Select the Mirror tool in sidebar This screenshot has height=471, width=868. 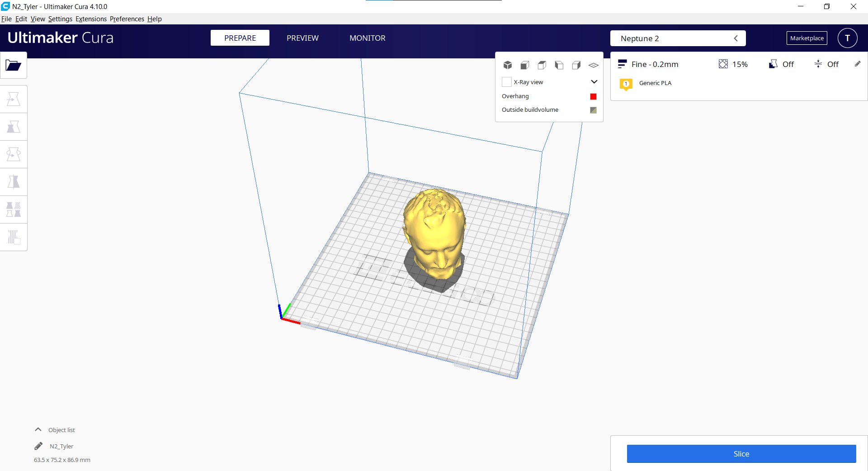14,182
